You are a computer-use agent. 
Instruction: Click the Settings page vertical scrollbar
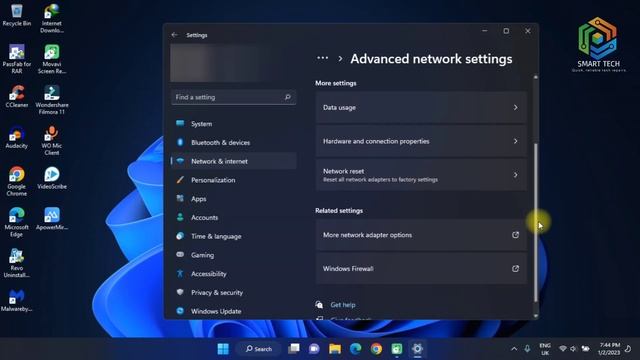coord(536,222)
